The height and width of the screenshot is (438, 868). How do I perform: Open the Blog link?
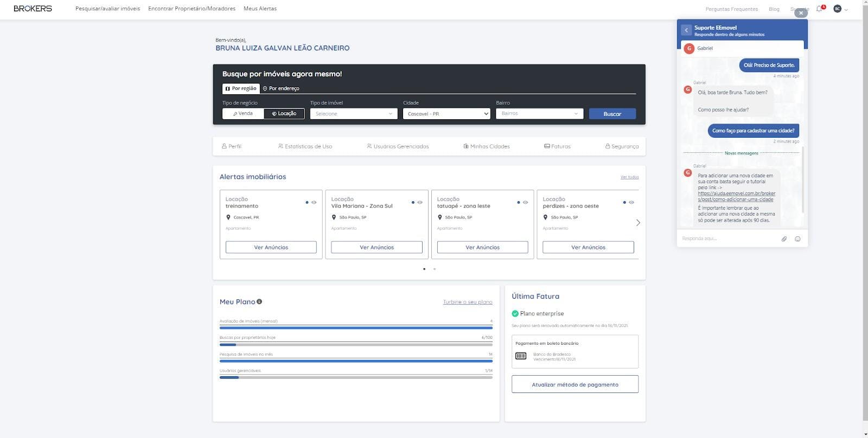pos(774,9)
